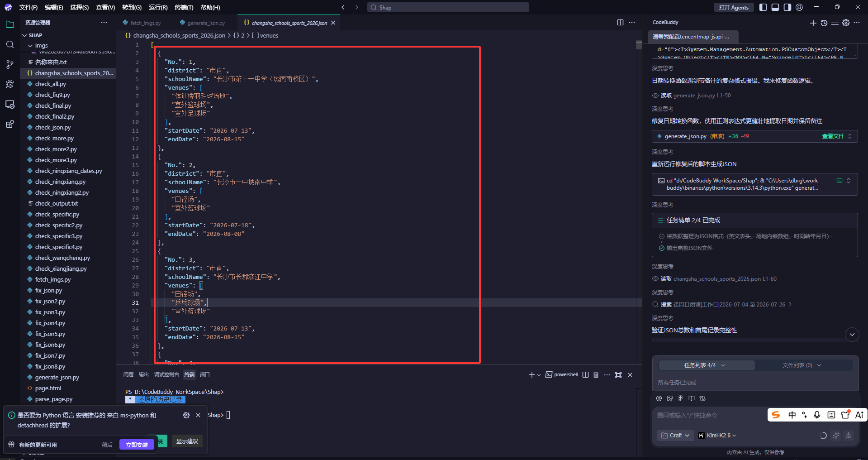Viewport: 868px width, 460px height.
Task: Open the CodeBuddy settings gear
Action: [846, 23]
